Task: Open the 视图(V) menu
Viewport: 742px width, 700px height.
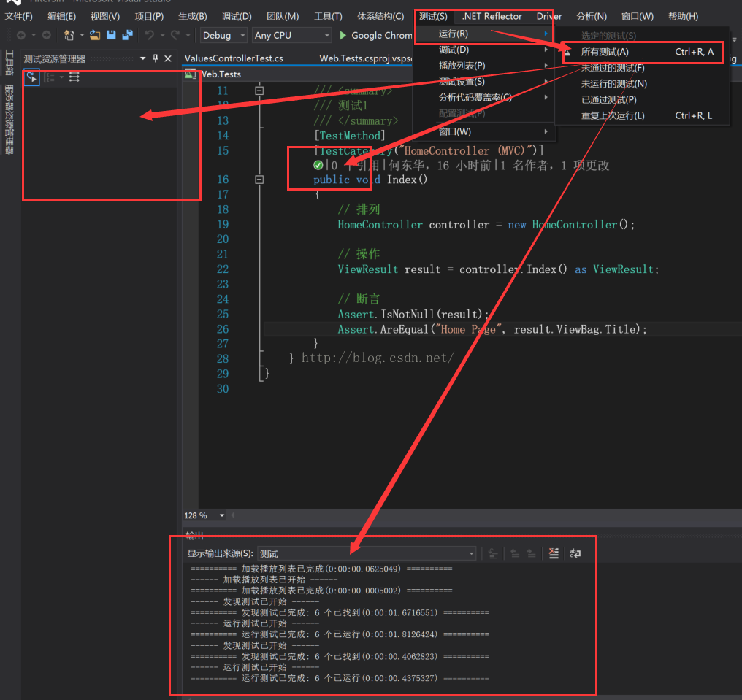Action: tap(105, 16)
